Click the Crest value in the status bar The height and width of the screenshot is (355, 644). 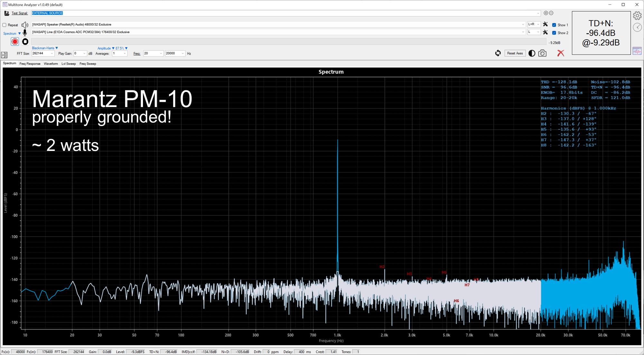(x=332, y=352)
